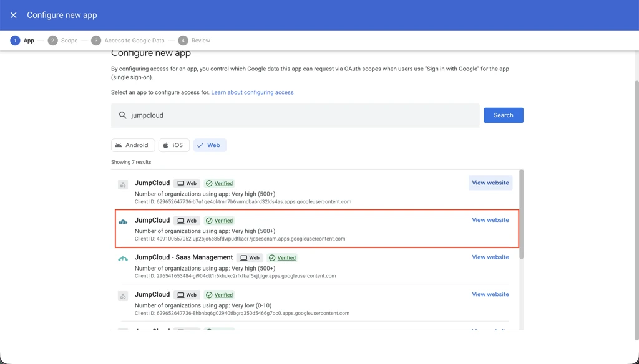Screen dimensions: 639x364
Task: View website for client ID 409100557052 result
Action: tap(490, 220)
